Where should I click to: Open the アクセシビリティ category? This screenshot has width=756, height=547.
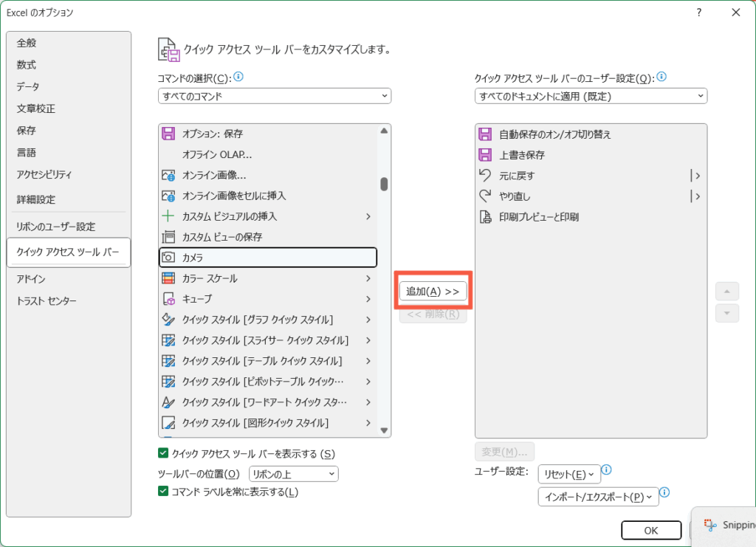pos(44,174)
